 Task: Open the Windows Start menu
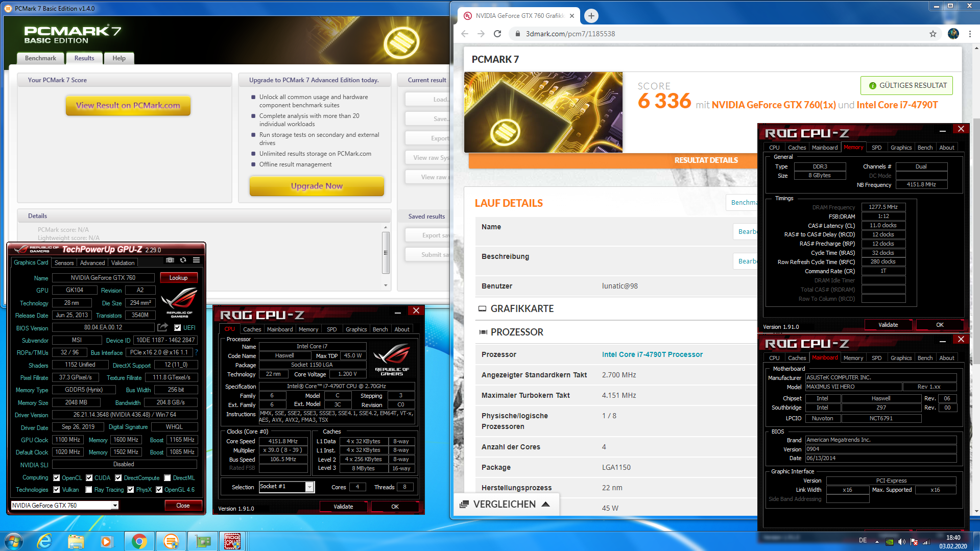pos(14,541)
